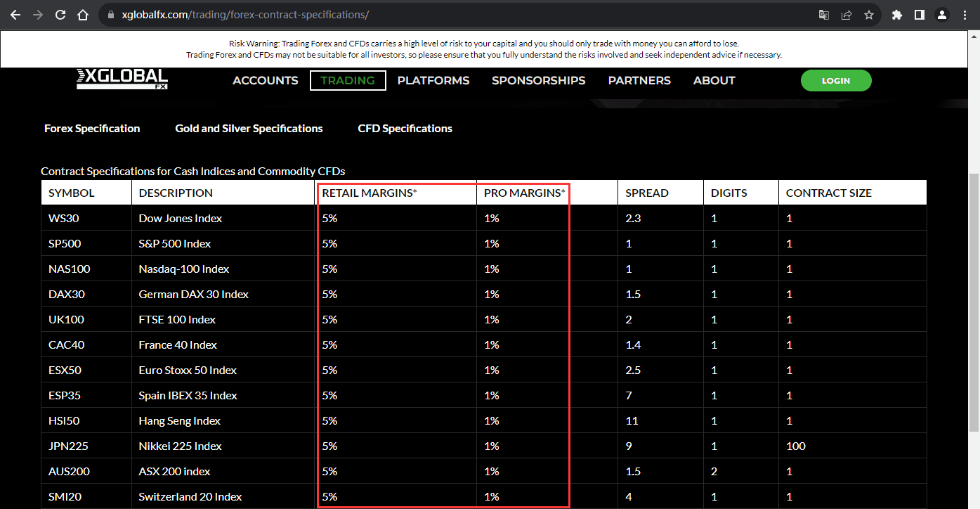Click the Switzerland 20 Index description
Image resolution: width=980 pixels, height=509 pixels.
pos(190,496)
